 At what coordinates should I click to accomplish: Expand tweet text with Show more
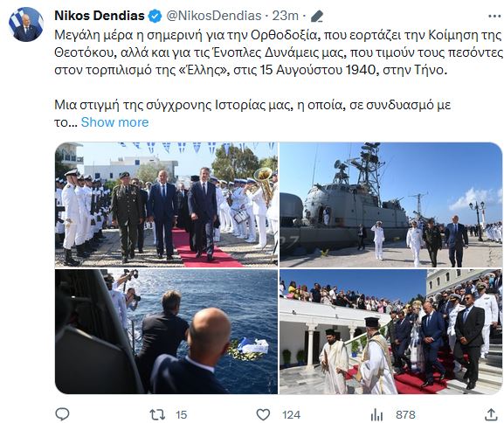tap(114, 122)
